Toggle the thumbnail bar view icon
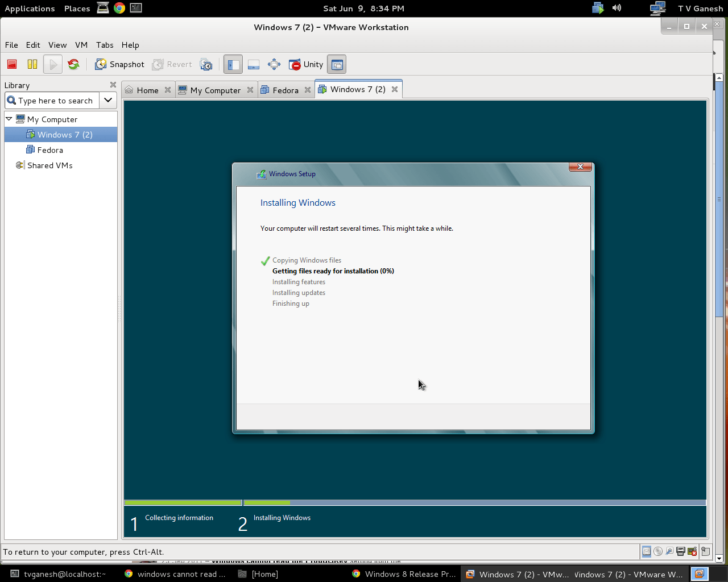This screenshot has height=582, width=728. (254, 64)
